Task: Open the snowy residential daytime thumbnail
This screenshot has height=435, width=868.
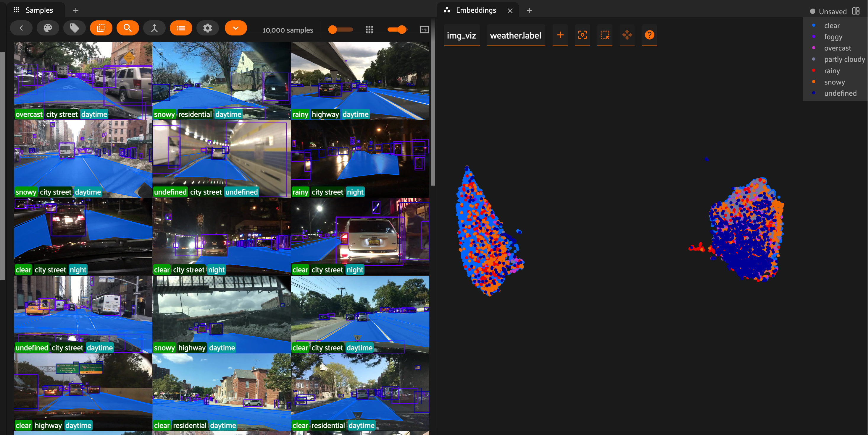Action: click(x=221, y=80)
